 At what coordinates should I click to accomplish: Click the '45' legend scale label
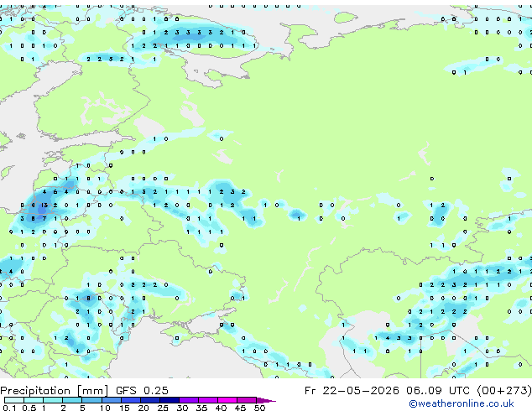point(240,408)
